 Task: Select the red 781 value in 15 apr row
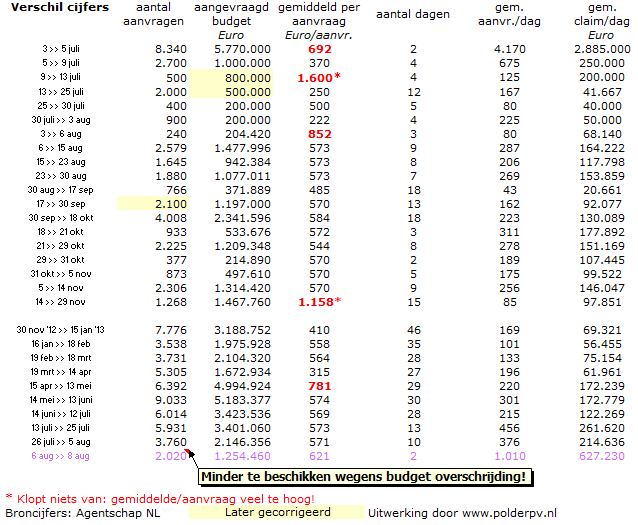(x=319, y=384)
